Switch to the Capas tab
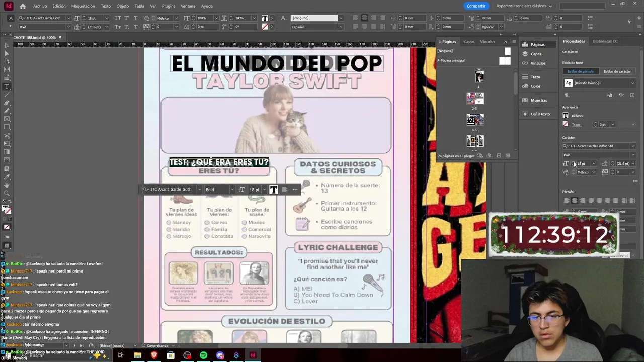This screenshot has height=362, width=644. click(469, 42)
